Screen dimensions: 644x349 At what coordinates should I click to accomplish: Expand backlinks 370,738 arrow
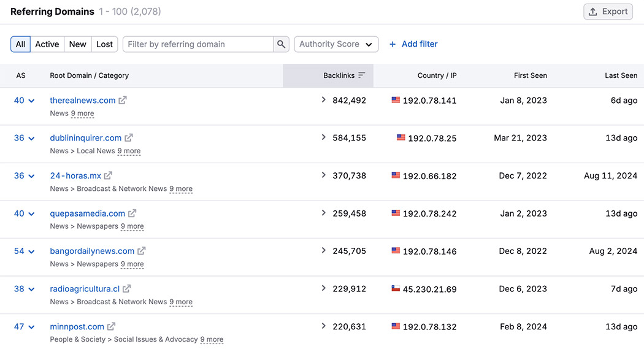tap(324, 175)
